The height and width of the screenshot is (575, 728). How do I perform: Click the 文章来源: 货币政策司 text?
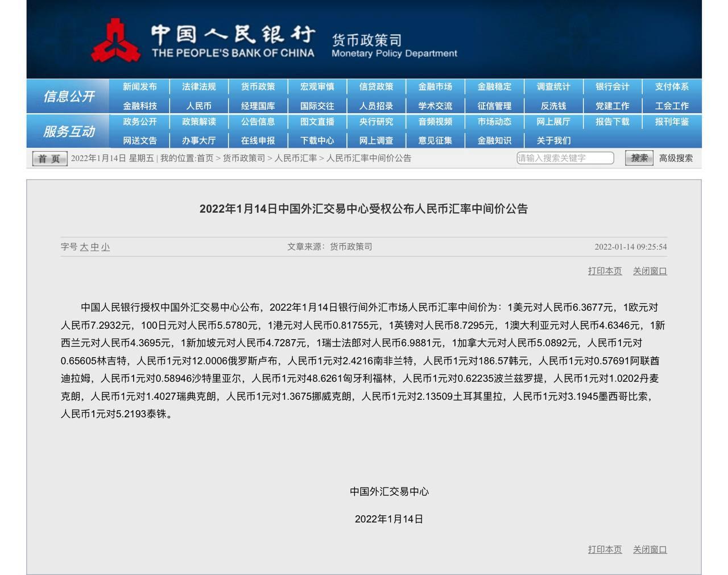(330, 247)
